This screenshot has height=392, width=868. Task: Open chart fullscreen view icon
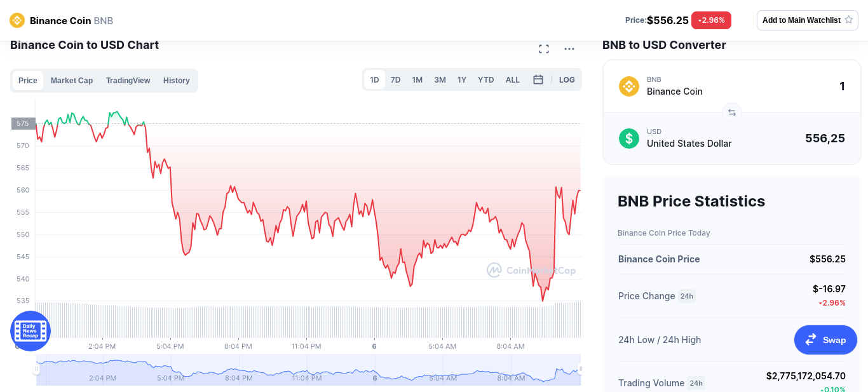pos(544,49)
